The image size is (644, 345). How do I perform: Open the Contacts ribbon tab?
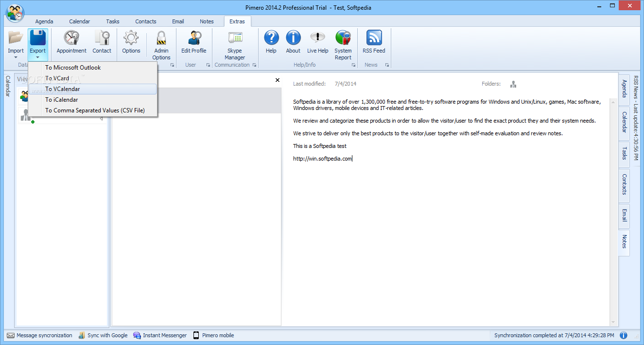(146, 21)
